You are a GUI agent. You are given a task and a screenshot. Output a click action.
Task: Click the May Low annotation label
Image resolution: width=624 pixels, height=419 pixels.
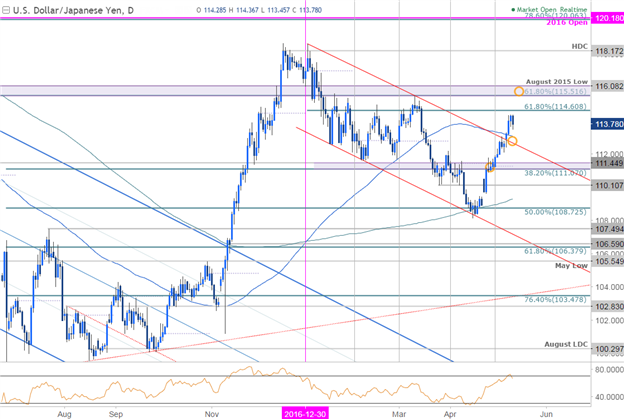[571, 265]
